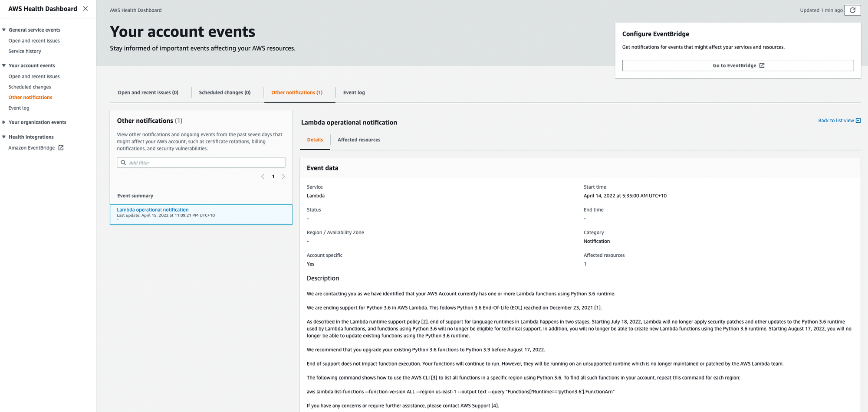868x412 pixels.
Task: Click the affected resources count 1
Action: click(585, 264)
